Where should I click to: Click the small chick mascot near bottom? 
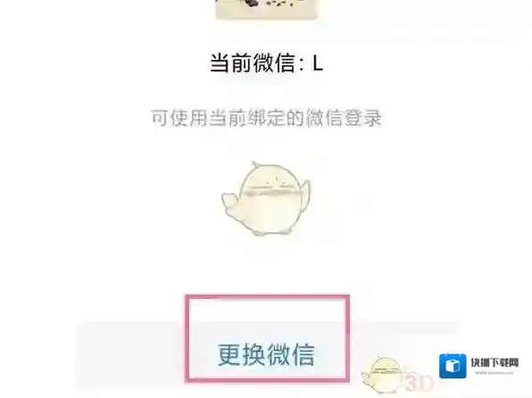pos(383,375)
